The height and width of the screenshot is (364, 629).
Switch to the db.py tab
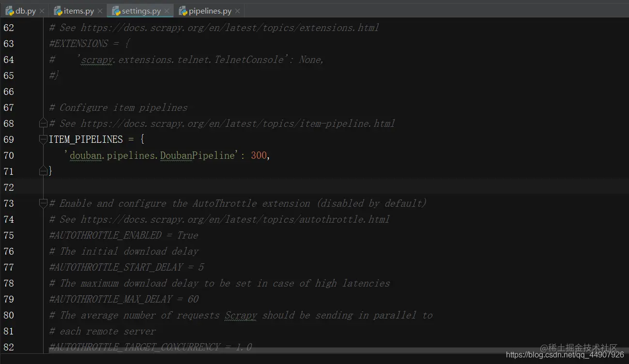tap(25, 11)
